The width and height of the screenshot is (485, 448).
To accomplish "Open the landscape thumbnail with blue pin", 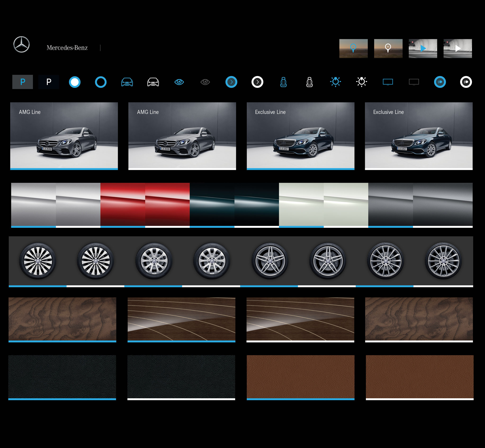I will point(353,49).
